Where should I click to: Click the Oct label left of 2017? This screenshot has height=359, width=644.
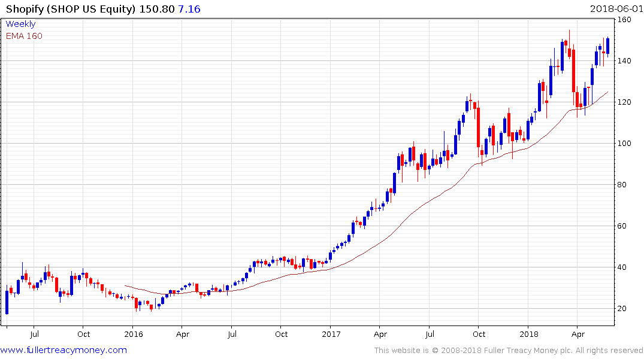(282, 334)
